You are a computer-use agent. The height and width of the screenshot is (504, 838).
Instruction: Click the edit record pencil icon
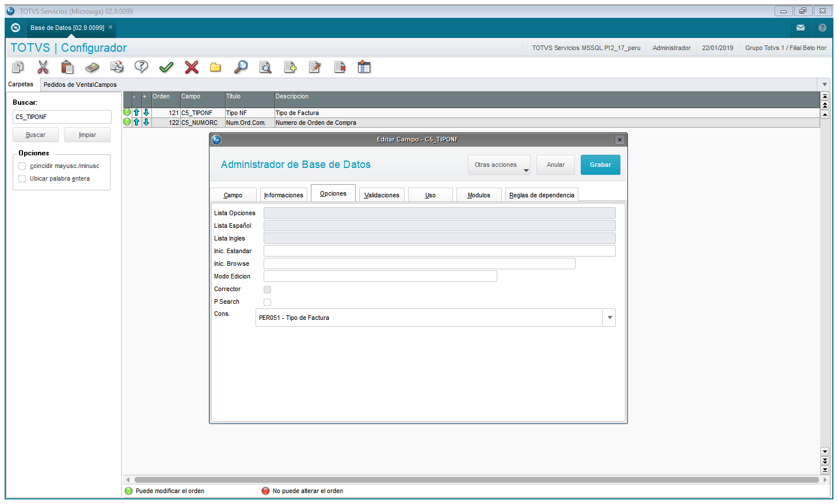(315, 67)
